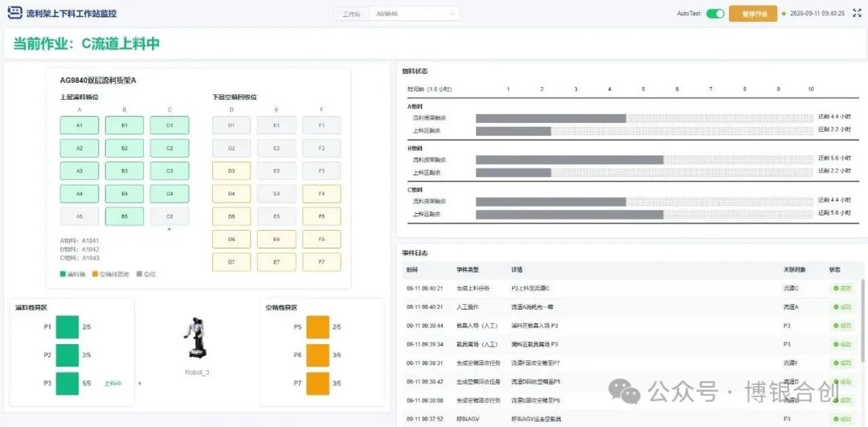Click the 人工操作 event type cell
Screen dimensions: 868x427
(x=467, y=307)
